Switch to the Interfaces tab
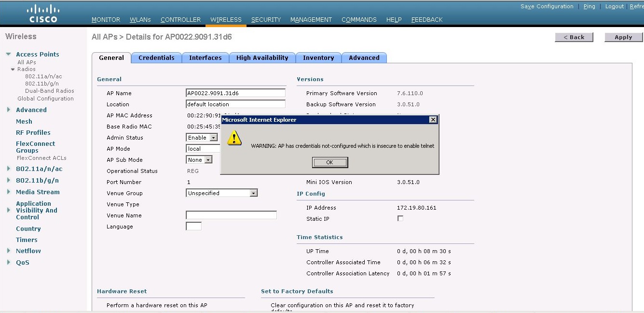Image resolution: width=644 pixels, height=313 pixels. point(206,57)
